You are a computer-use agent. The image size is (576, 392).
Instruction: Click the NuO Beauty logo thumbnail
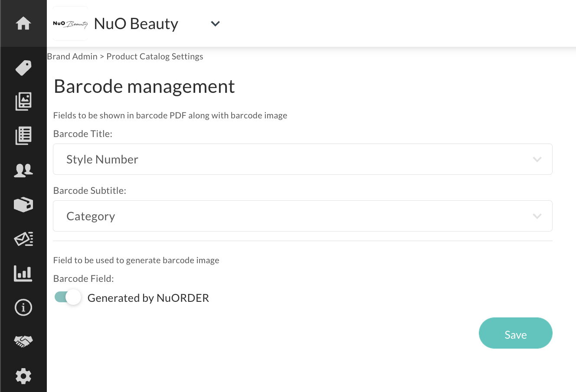click(70, 24)
